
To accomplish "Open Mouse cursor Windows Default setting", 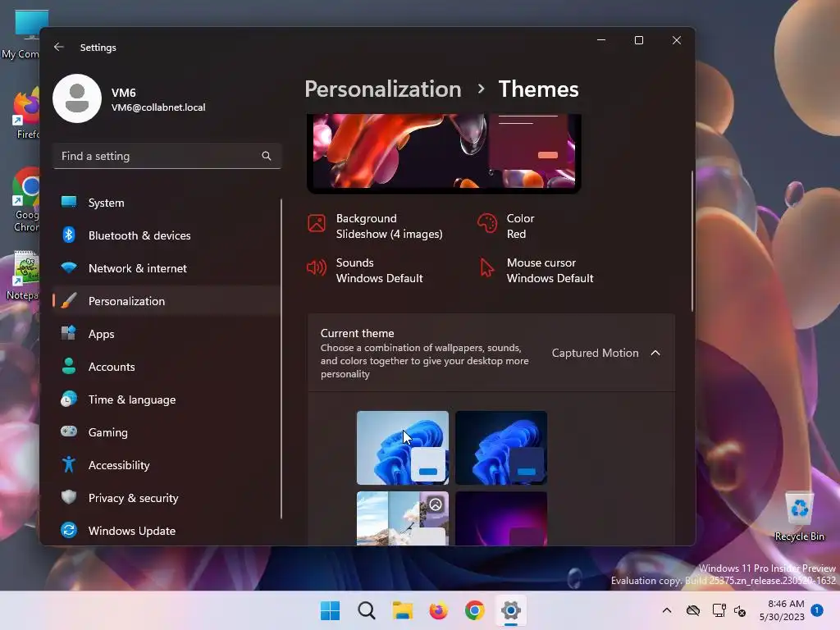I will (x=536, y=271).
